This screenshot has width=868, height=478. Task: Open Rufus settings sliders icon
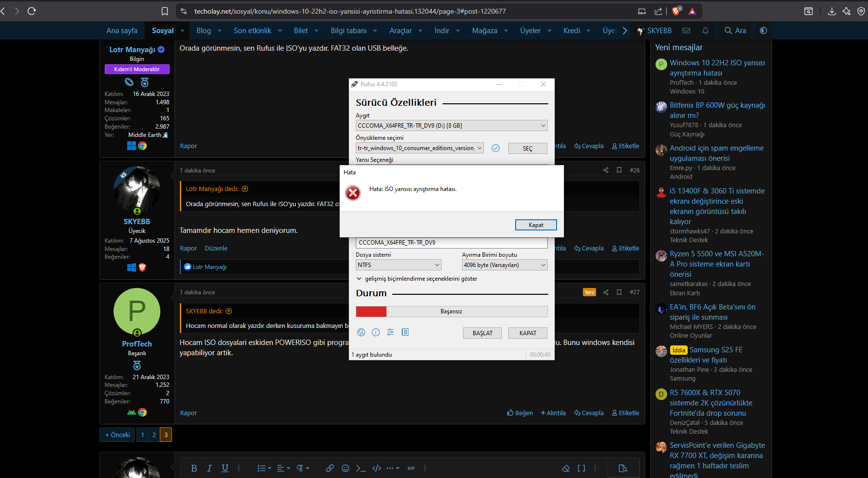[390, 332]
